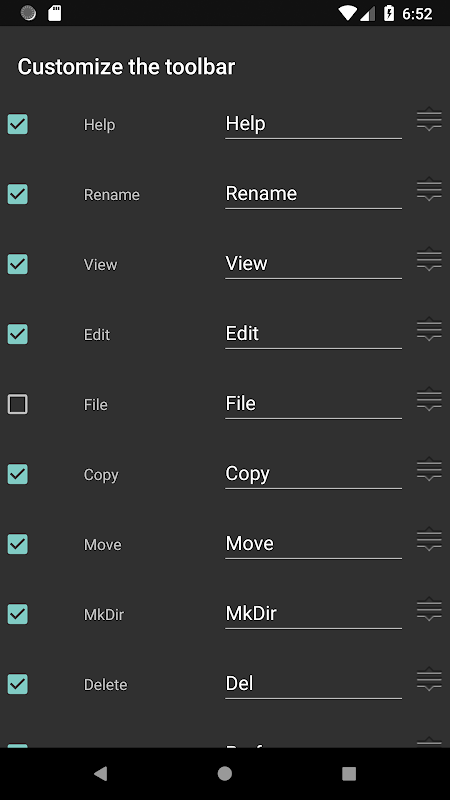The image size is (450, 800).
Task: Tap the gray 'Delete' row label
Action: click(x=105, y=684)
